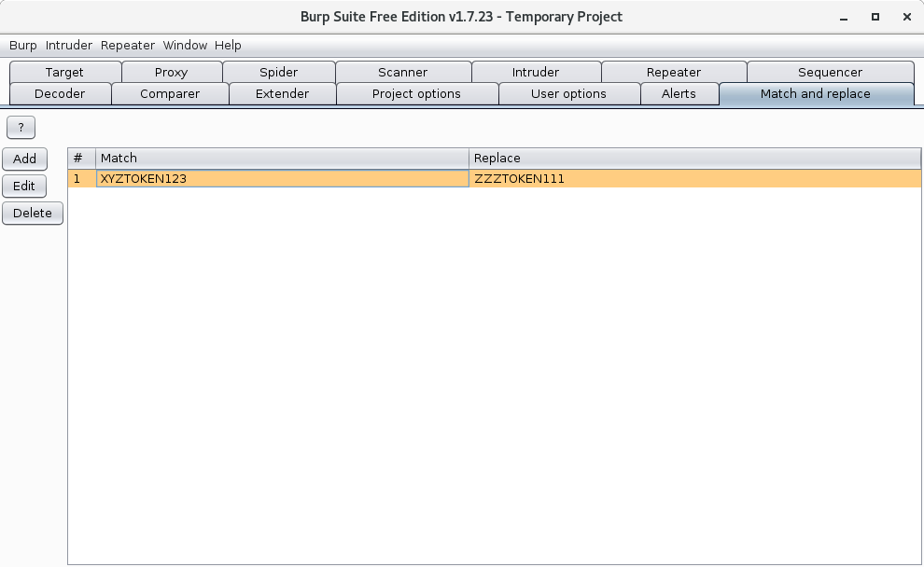Click the # column header

[x=82, y=159]
